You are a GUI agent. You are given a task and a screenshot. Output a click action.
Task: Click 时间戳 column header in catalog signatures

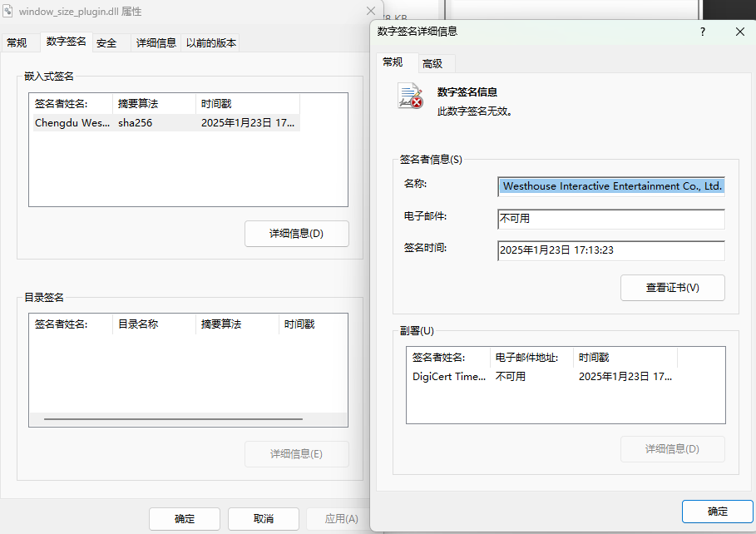[x=313, y=324]
